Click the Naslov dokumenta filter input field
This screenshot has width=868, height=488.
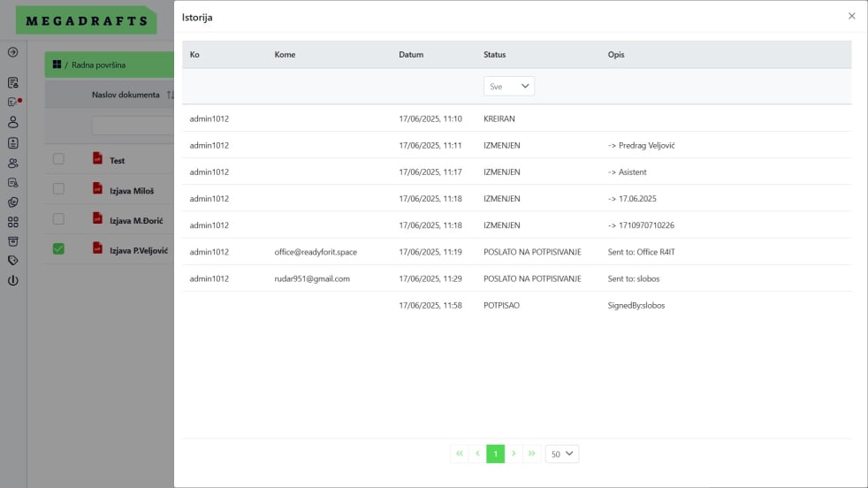pyautogui.click(x=133, y=126)
